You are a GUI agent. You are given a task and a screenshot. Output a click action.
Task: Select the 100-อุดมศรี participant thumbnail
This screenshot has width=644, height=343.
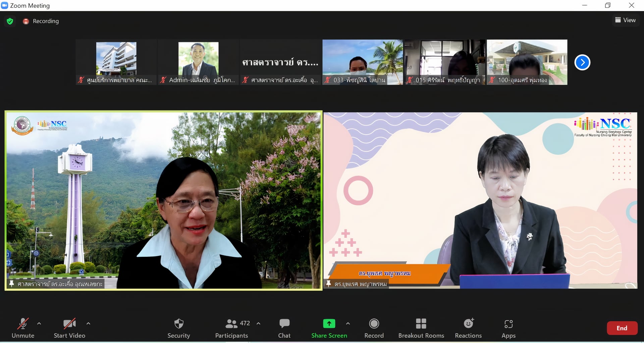pos(527,62)
